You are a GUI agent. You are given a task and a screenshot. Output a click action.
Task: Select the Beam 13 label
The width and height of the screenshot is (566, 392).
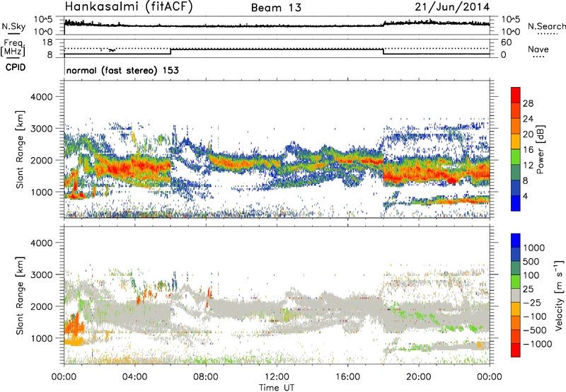[276, 8]
